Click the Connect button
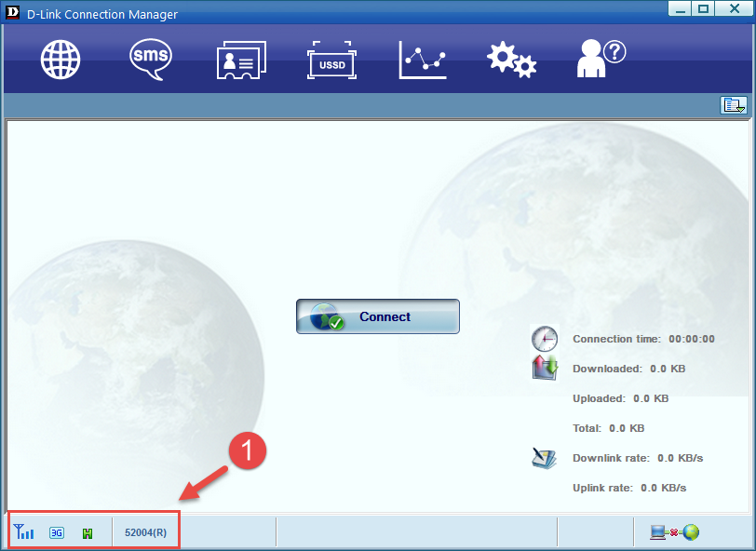756x551 pixels. 377,316
